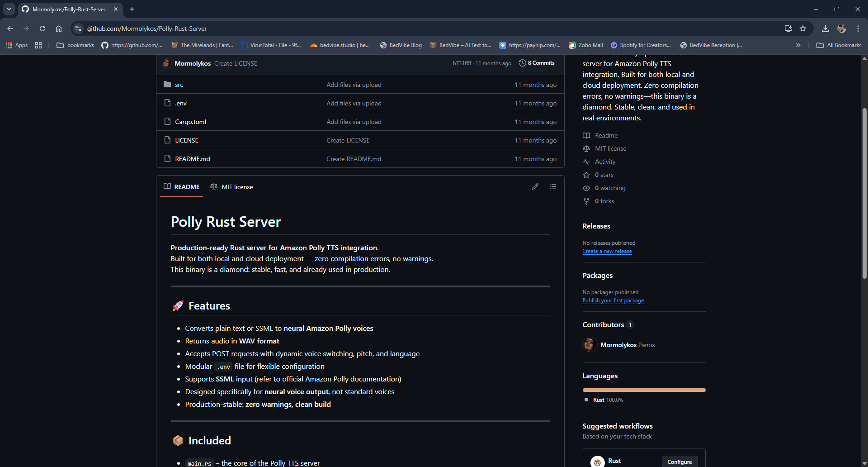Open the Activity link
Viewport: 868px width, 467px height.
[605, 162]
